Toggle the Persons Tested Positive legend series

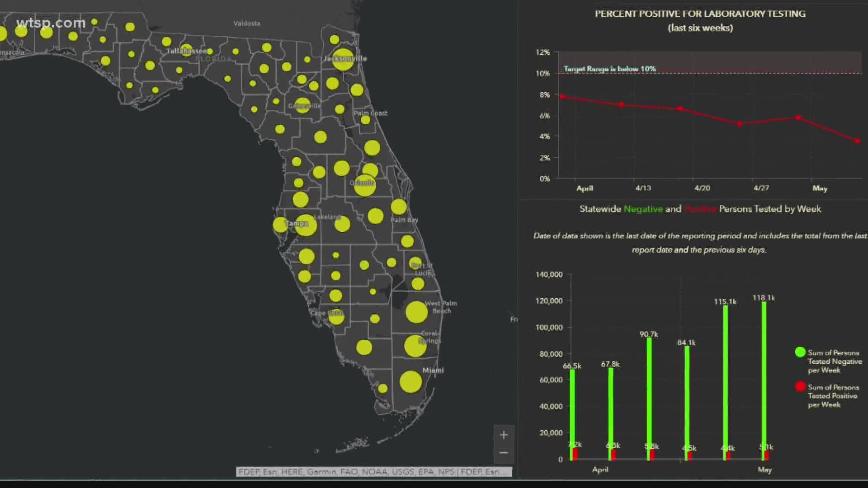pyautogui.click(x=832, y=396)
